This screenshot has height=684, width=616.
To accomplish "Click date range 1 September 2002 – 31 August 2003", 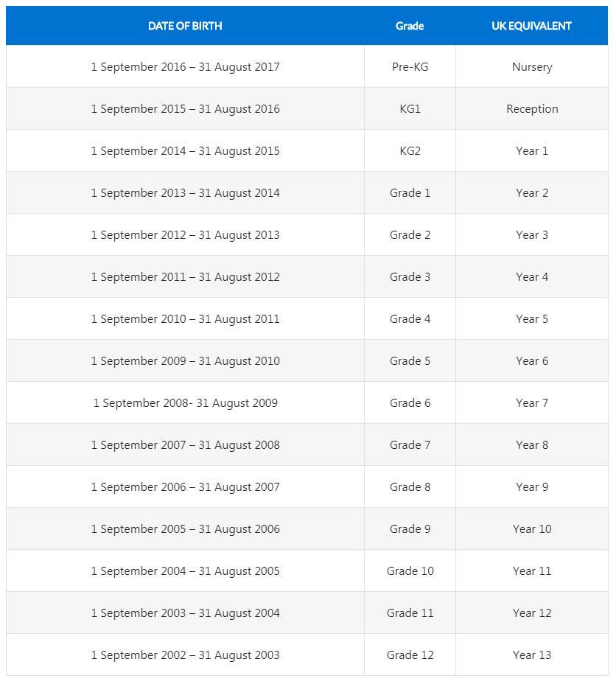I will (185, 655).
